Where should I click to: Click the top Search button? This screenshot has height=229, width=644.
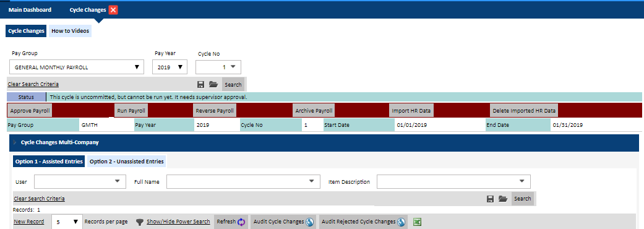(x=233, y=85)
